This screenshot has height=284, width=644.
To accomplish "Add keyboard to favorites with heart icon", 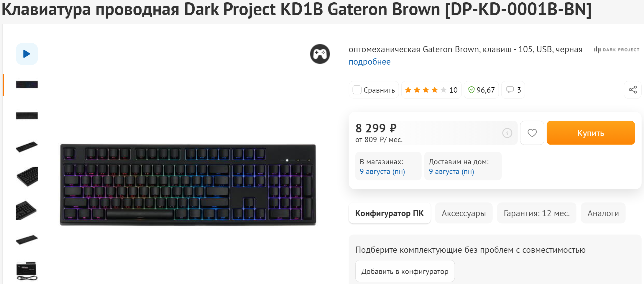I will pyautogui.click(x=532, y=133).
